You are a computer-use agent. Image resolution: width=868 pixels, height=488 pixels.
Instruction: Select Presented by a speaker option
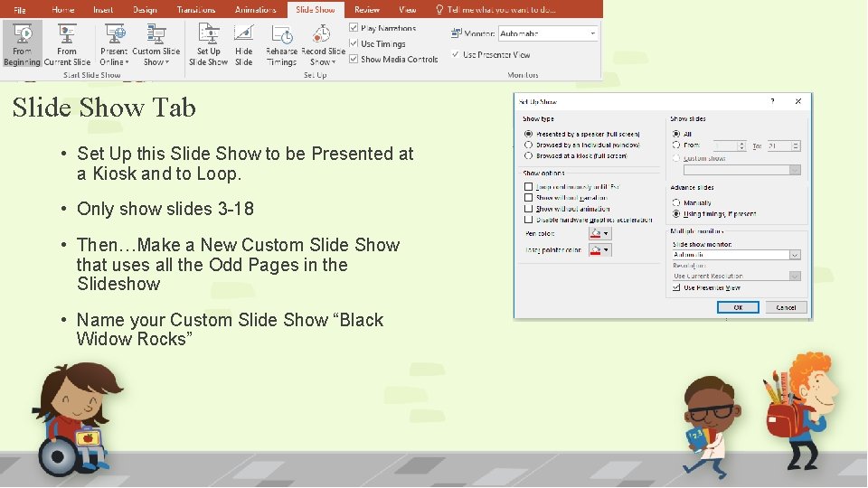[x=529, y=134]
